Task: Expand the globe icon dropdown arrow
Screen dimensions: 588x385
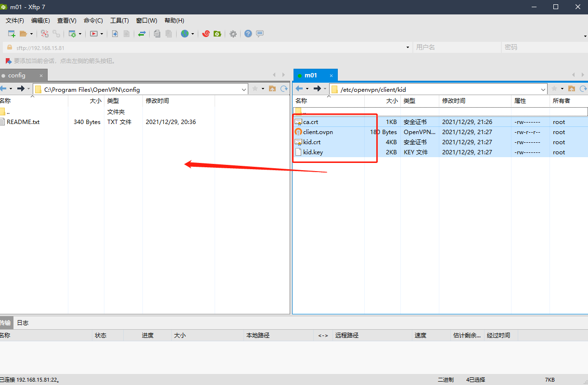Action: tap(192, 34)
